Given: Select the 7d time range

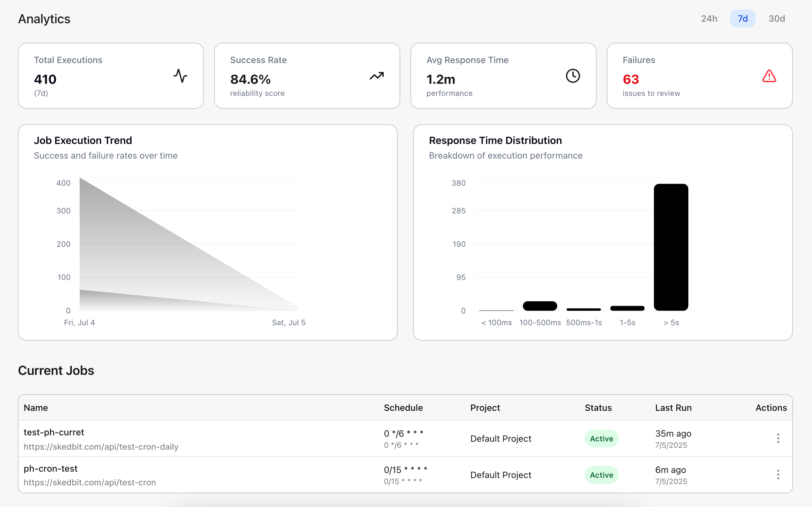Looking at the screenshot, I should tap(743, 18).
